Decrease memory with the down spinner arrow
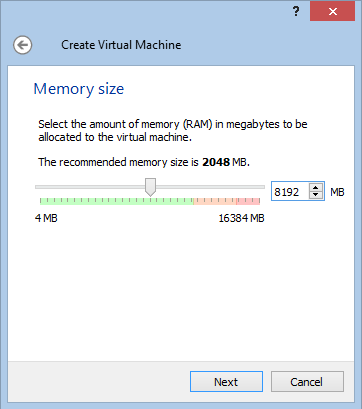The height and width of the screenshot is (409, 362). tap(316, 195)
